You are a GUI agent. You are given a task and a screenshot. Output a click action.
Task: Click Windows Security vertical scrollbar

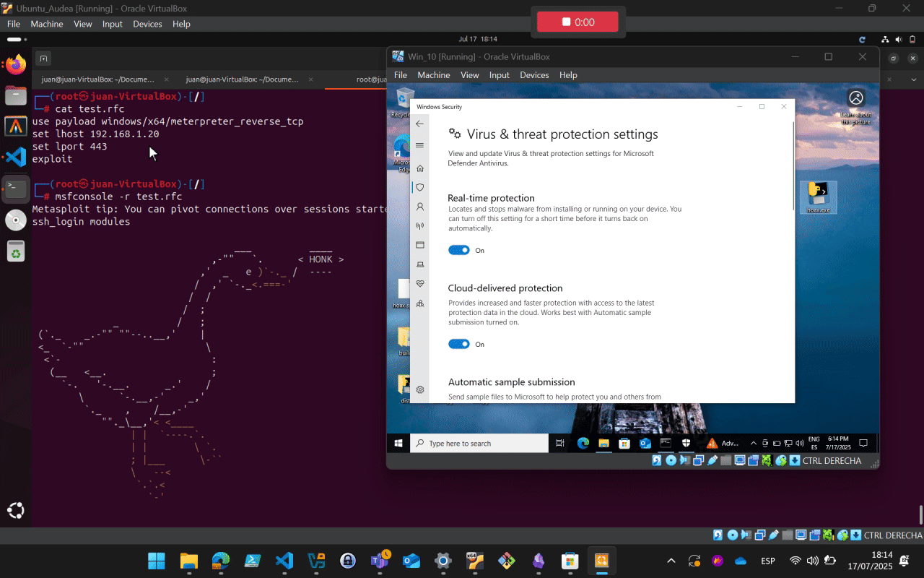(793, 166)
